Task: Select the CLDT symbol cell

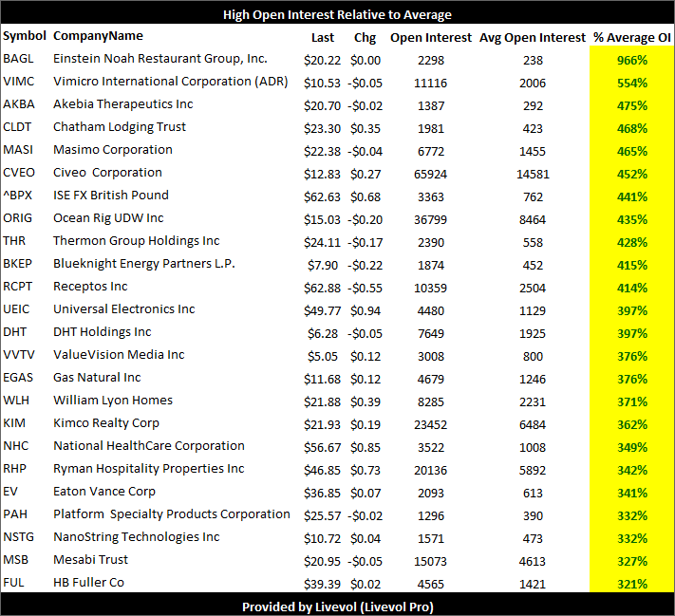Action: (x=17, y=127)
